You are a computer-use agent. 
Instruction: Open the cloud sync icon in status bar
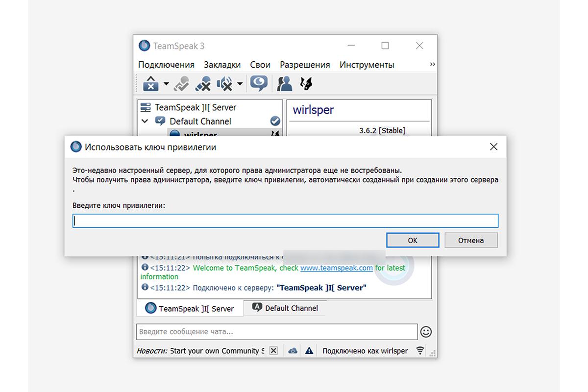tap(292, 350)
